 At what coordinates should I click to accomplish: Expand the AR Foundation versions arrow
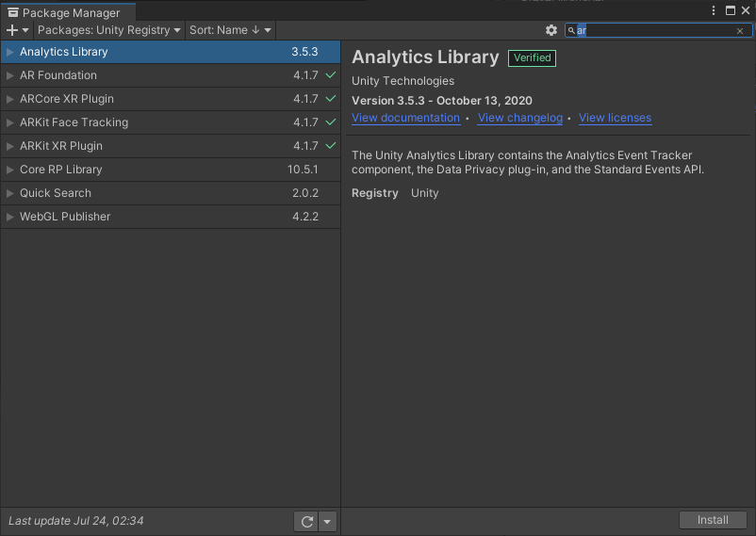(10, 75)
